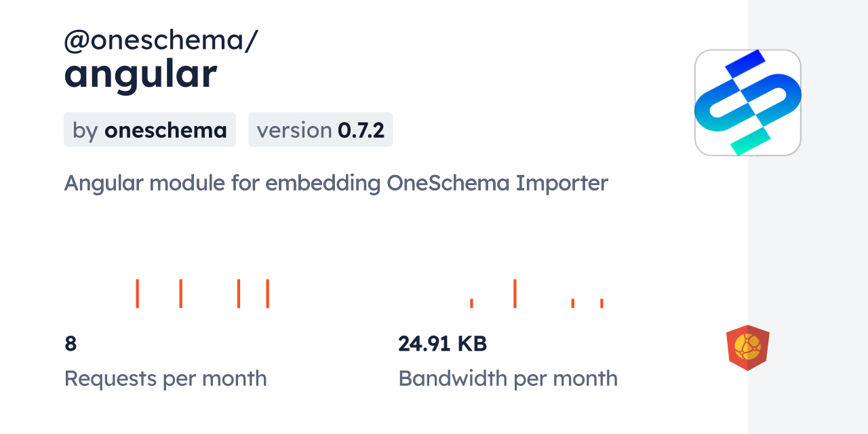
Task: Click the OneSchema package logo
Action: point(747,102)
